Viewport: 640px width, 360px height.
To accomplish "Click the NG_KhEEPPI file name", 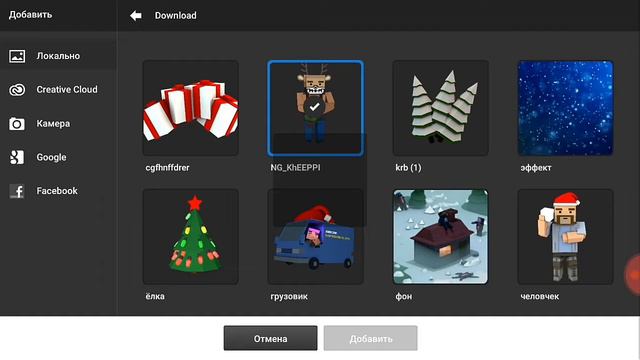I will pos(296,168).
